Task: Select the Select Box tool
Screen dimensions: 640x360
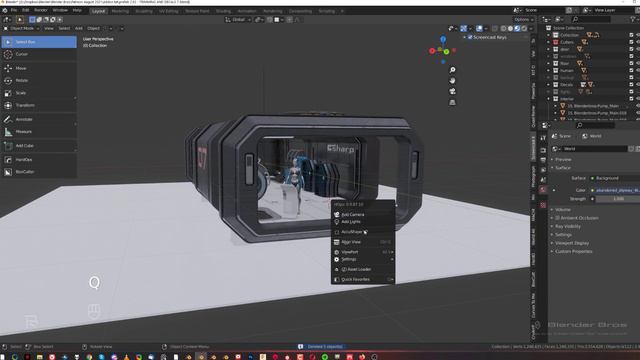Action: (x=39, y=42)
